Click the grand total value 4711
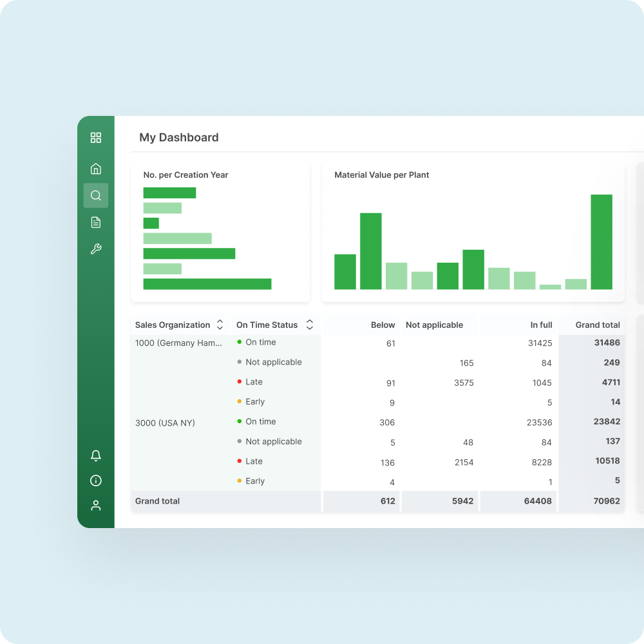 tap(611, 383)
